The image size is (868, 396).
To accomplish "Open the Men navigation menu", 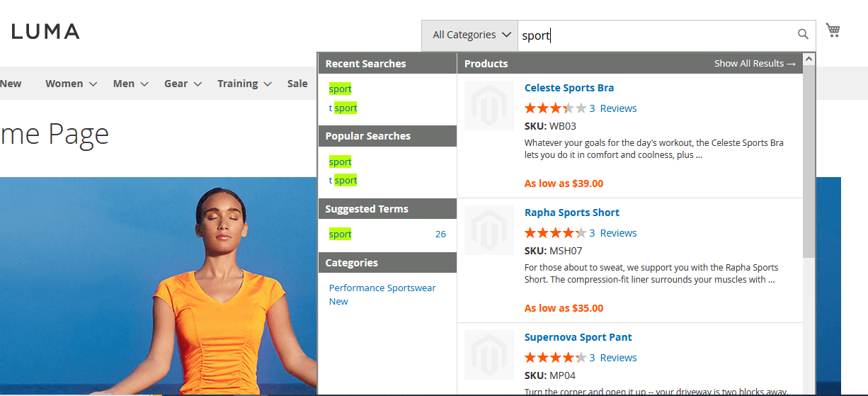I will click(130, 84).
